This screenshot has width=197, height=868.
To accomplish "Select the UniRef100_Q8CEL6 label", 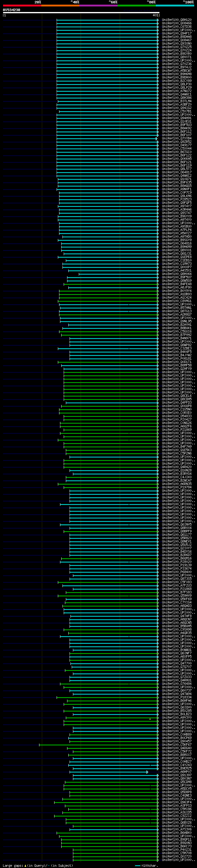I will coord(176,396).
